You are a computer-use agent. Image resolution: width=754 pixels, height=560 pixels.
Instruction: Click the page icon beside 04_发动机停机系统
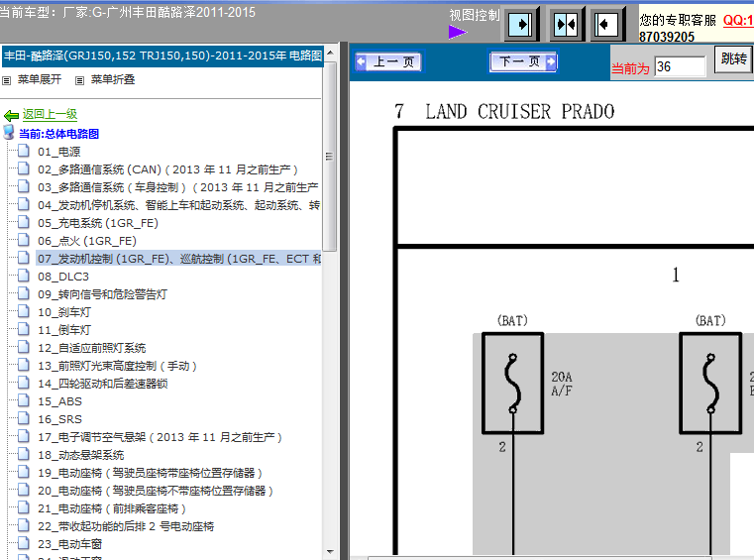tap(23, 204)
